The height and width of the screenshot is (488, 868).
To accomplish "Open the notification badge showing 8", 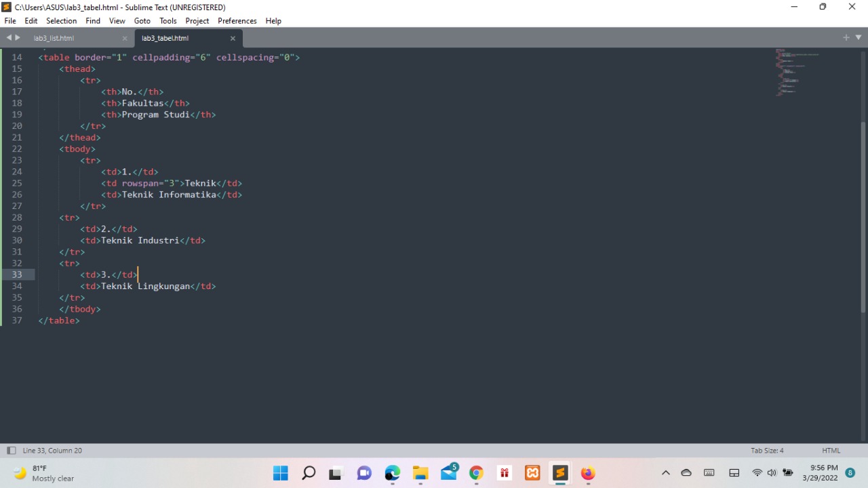I will pyautogui.click(x=850, y=473).
